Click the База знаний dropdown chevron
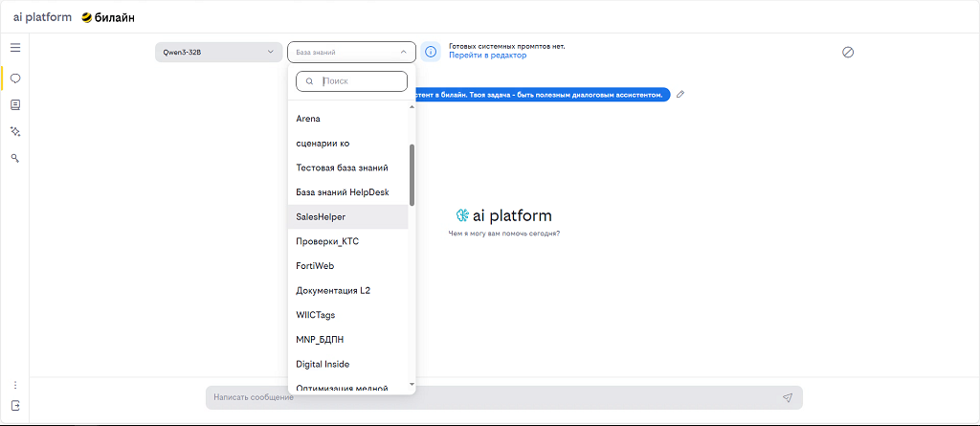Screen dimensions: 980x426 [x=403, y=53]
